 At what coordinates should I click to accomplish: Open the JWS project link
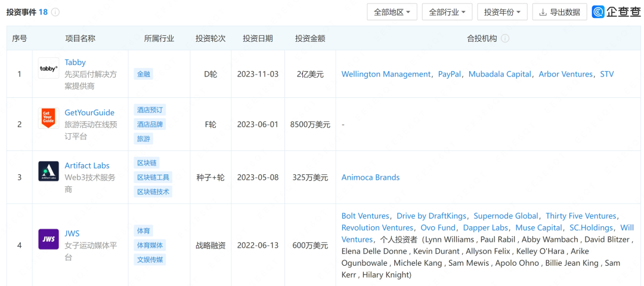[72, 233]
